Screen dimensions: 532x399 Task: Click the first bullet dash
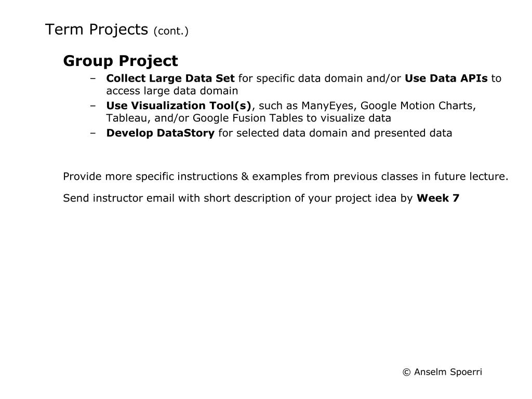tap(93, 79)
